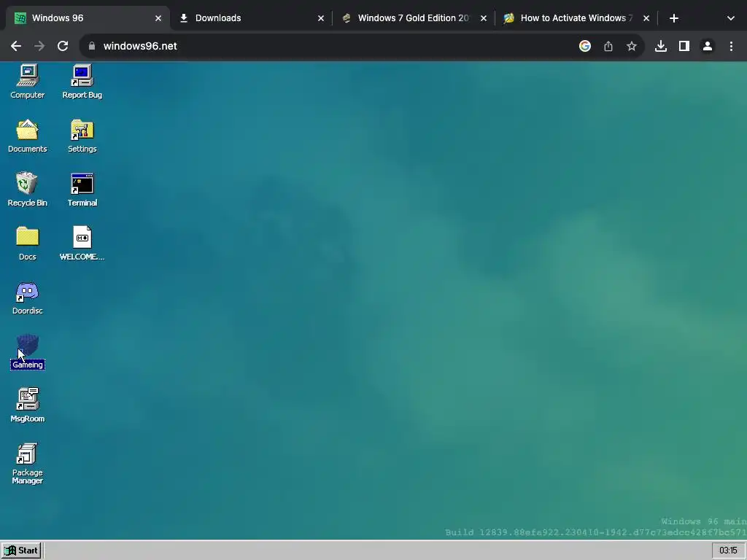Open a new browser tab

[x=673, y=18]
